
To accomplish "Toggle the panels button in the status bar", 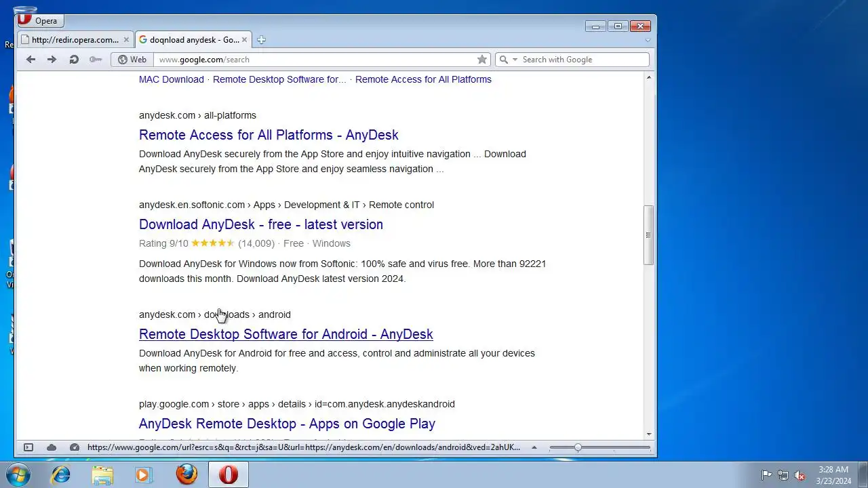I will 28,447.
